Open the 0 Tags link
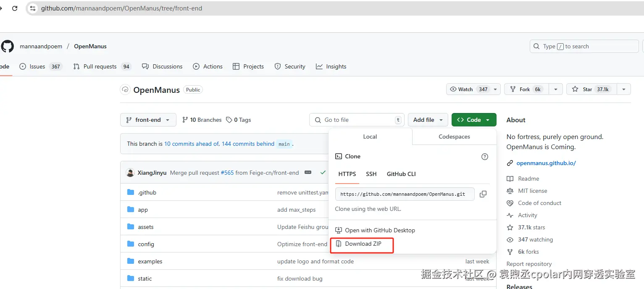The height and width of the screenshot is (289, 644). click(x=238, y=120)
